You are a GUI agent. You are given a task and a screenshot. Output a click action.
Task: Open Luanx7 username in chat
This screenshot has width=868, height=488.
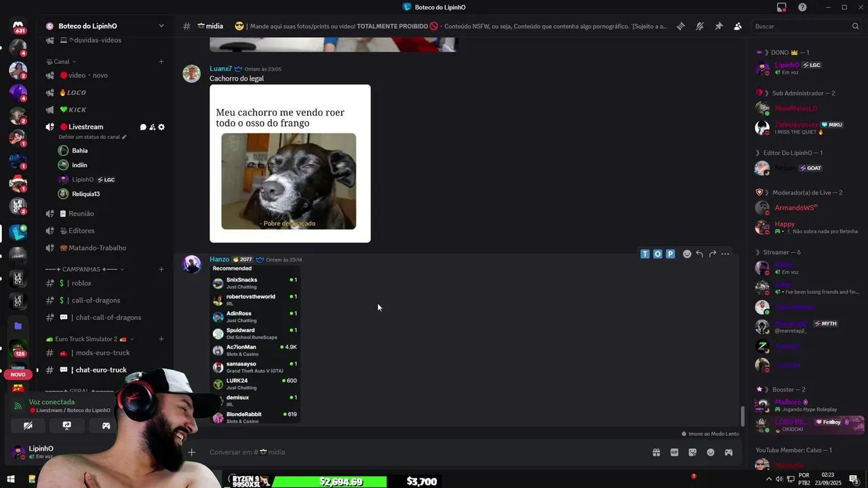(x=220, y=69)
